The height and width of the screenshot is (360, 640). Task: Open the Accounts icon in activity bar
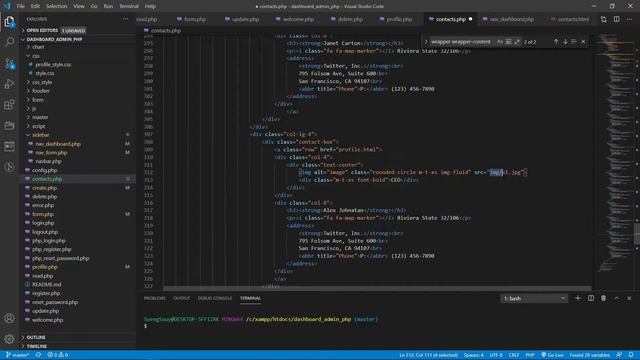(9, 318)
